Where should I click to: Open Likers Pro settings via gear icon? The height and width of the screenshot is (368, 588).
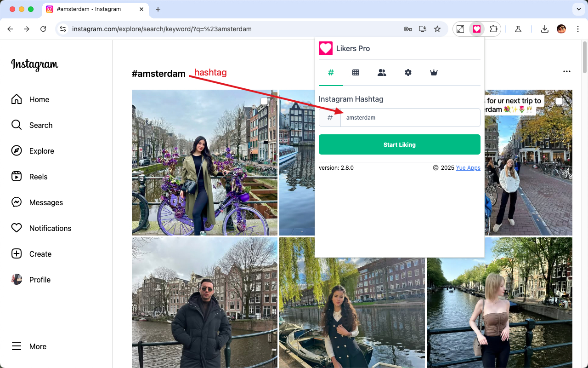click(408, 72)
